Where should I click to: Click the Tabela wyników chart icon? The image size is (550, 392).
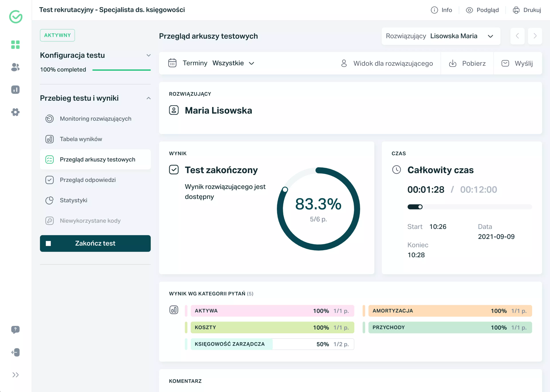point(49,139)
